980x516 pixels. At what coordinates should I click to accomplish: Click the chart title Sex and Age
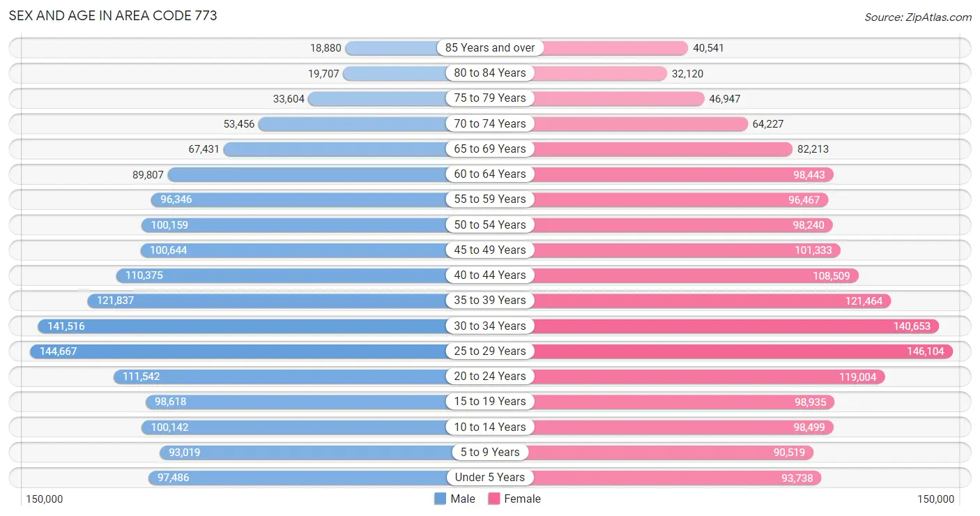pyautogui.click(x=113, y=15)
